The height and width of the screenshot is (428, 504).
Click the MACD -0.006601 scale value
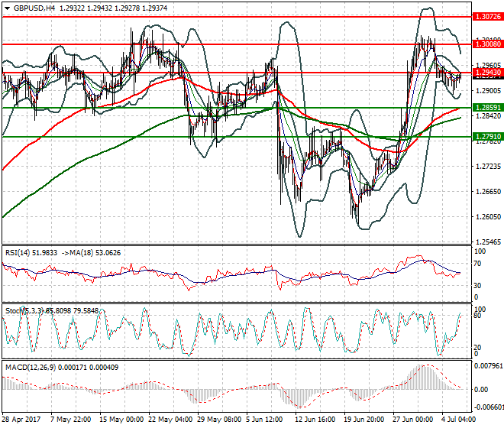[x=489, y=407]
